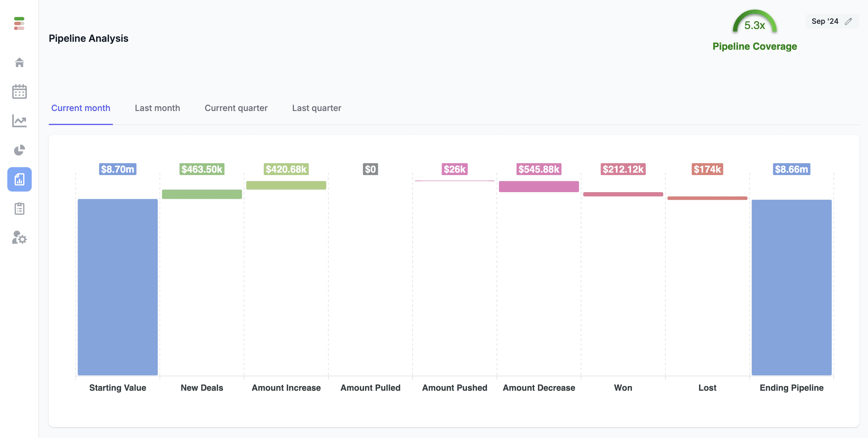
Task: Toggle the Current month view filter
Action: coord(81,108)
